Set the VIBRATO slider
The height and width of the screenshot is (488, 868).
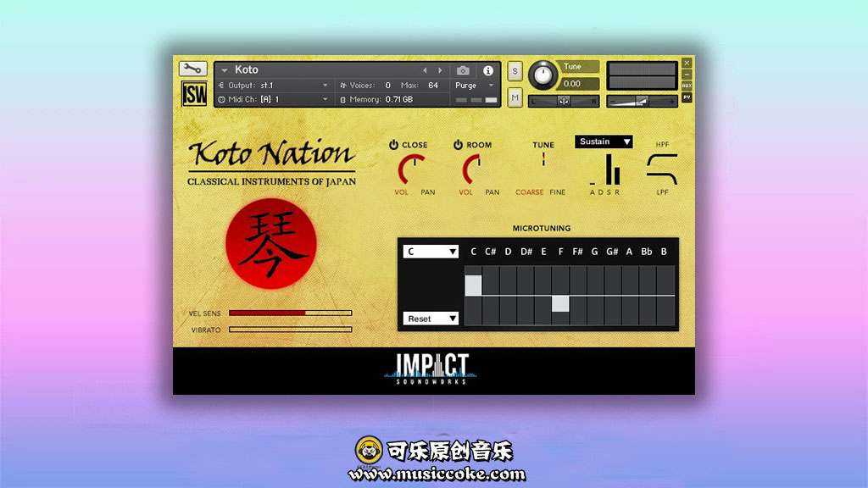291,330
